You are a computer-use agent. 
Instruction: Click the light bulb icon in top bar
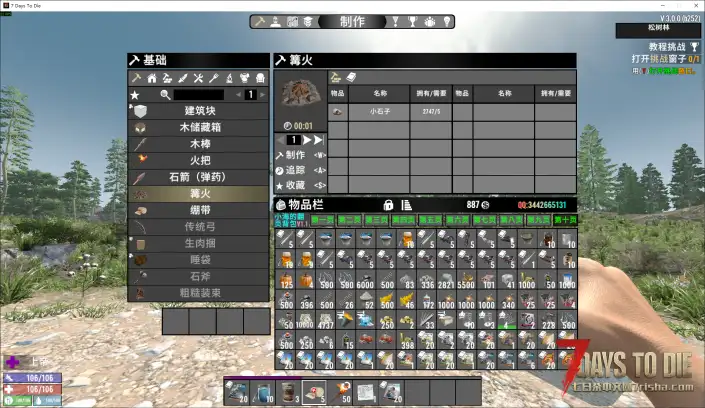[x=446, y=22]
